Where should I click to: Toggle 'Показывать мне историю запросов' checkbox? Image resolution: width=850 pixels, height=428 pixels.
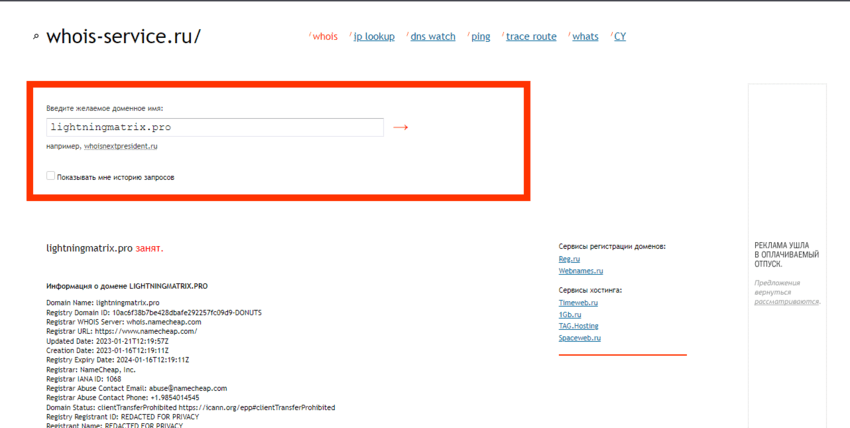coord(51,176)
